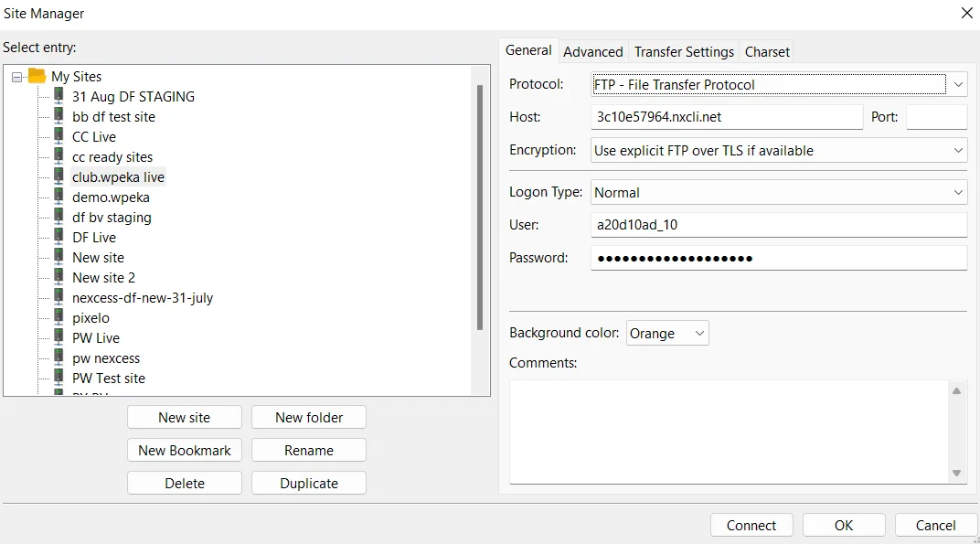The image size is (980, 544).
Task: Click the Duplicate button
Action: pos(309,484)
